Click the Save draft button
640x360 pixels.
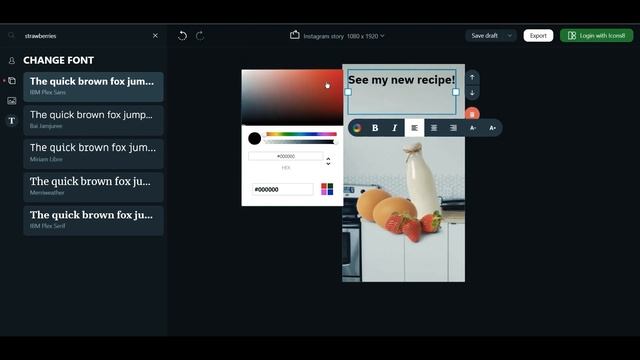coord(484,36)
